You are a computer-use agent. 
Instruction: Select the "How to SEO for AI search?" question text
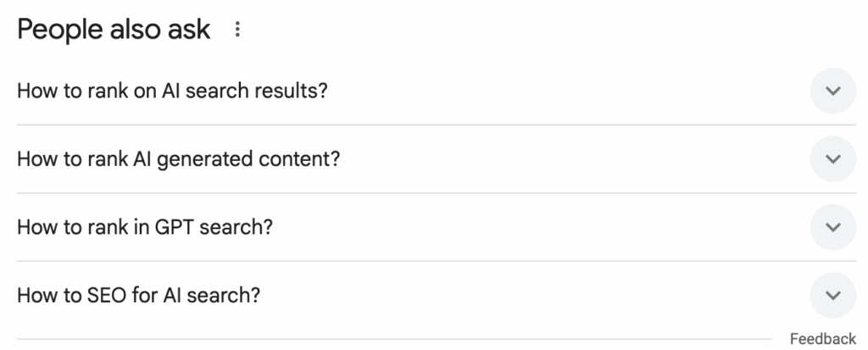point(138,296)
